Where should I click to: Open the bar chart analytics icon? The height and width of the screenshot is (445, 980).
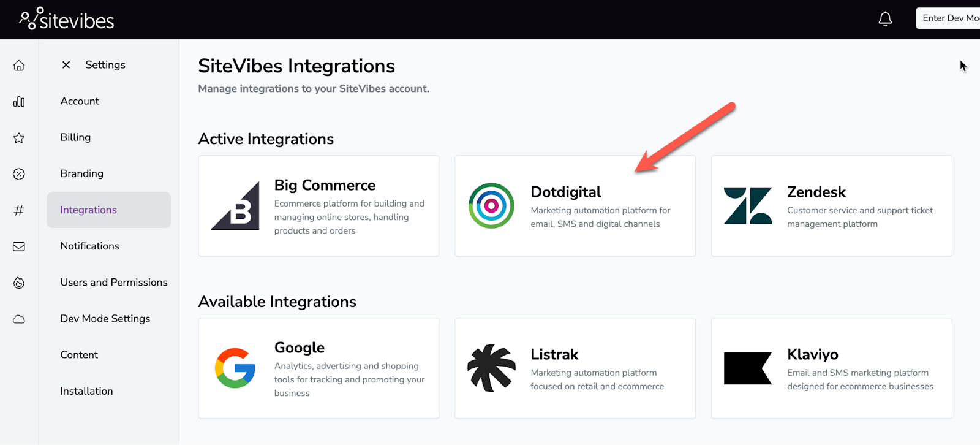pyautogui.click(x=19, y=102)
